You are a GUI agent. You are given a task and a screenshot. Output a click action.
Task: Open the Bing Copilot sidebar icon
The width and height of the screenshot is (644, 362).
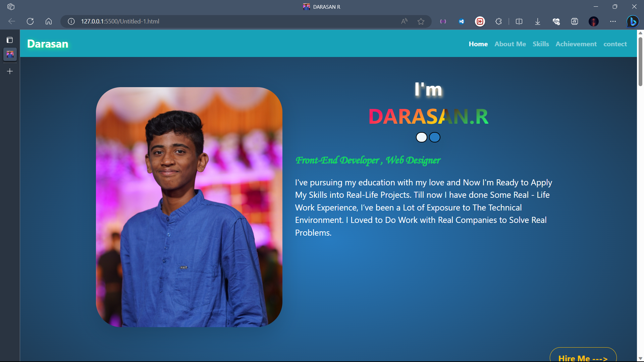pyautogui.click(x=633, y=21)
